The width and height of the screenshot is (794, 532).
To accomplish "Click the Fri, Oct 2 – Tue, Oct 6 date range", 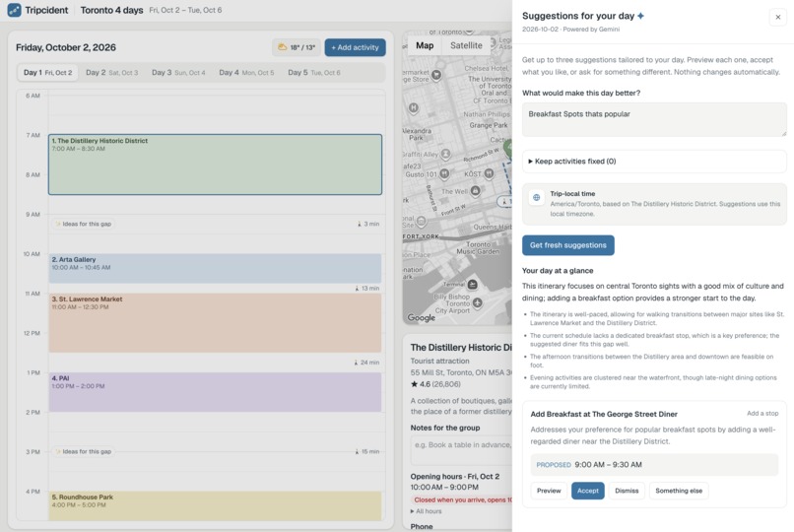I will [x=185, y=10].
